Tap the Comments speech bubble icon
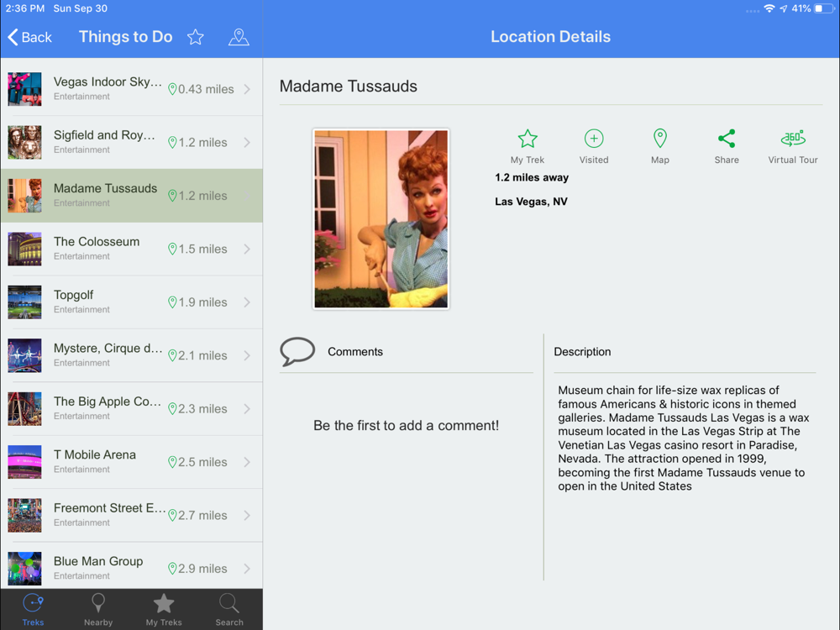 coord(297,351)
